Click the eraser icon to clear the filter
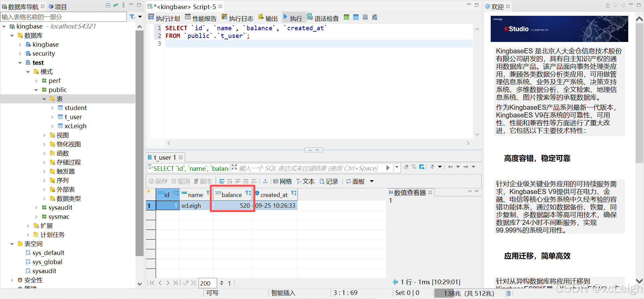 point(406,167)
